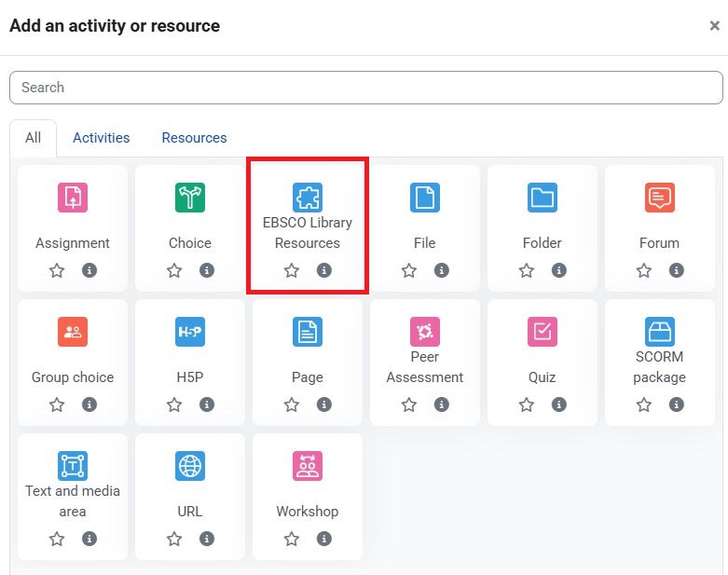This screenshot has width=728, height=575.
Task: Click the Text and media area label
Action: [73, 501]
